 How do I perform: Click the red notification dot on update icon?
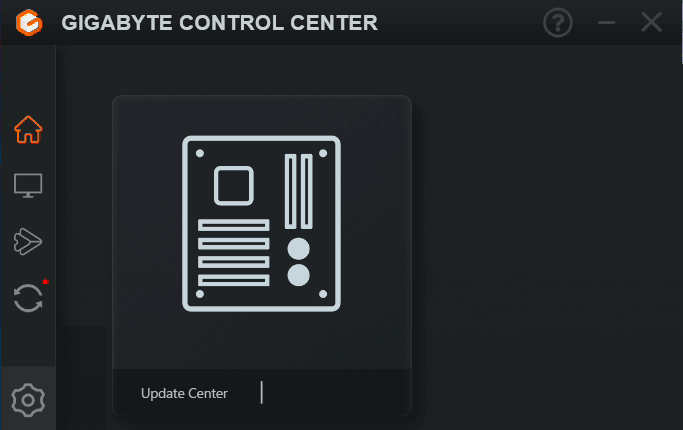pyautogui.click(x=45, y=281)
